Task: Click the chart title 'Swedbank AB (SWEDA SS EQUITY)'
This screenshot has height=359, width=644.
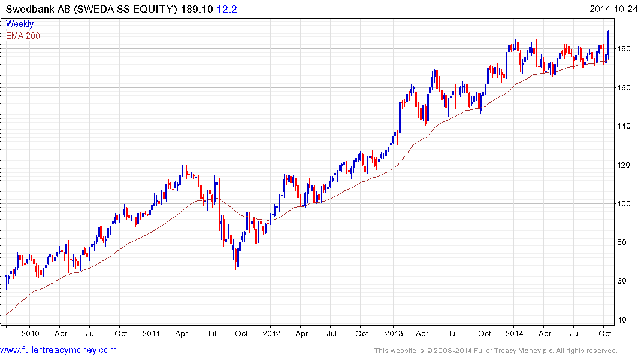Action: (x=91, y=9)
